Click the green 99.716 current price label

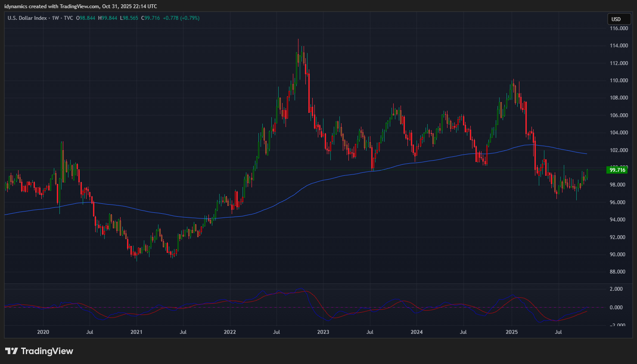[x=617, y=170]
